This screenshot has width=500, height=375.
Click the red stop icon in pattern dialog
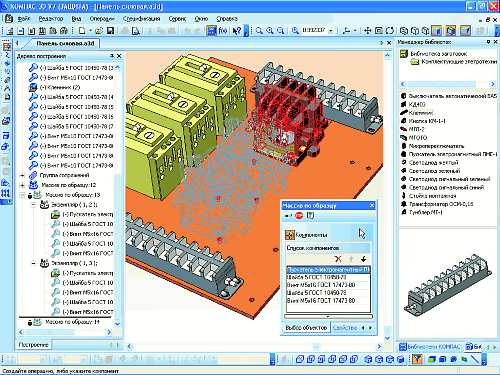click(299, 216)
